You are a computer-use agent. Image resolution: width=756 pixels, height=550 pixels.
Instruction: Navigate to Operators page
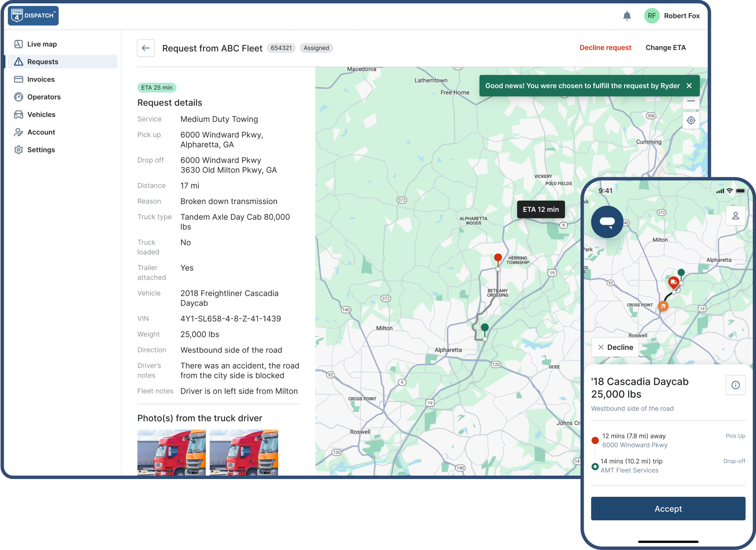coord(44,97)
